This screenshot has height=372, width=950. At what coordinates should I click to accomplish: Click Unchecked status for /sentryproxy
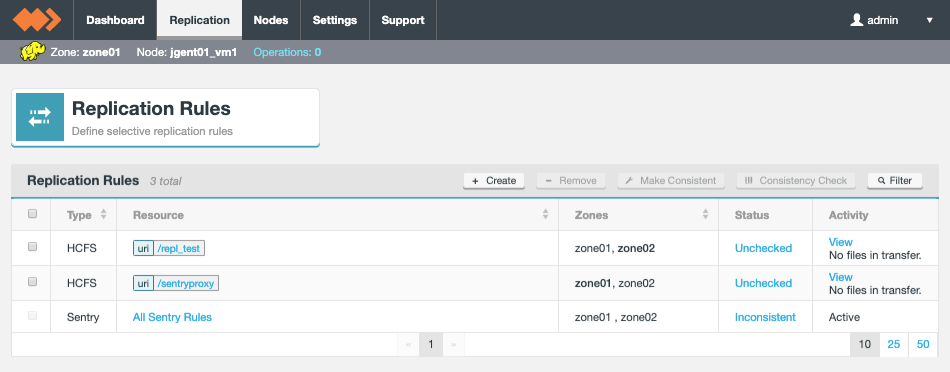(763, 283)
